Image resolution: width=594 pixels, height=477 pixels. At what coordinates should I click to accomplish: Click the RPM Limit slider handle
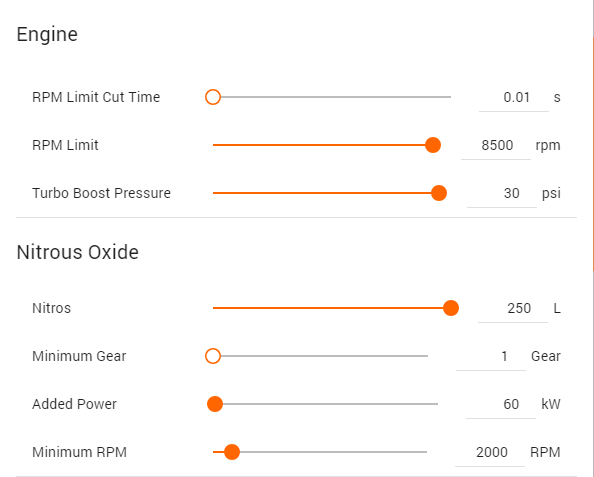coord(433,145)
